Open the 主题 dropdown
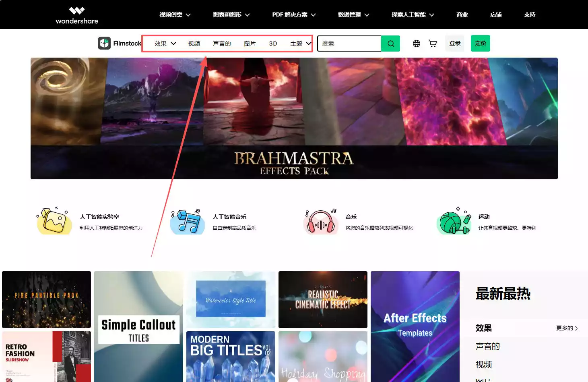 pyautogui.click(x=301, y=44)
